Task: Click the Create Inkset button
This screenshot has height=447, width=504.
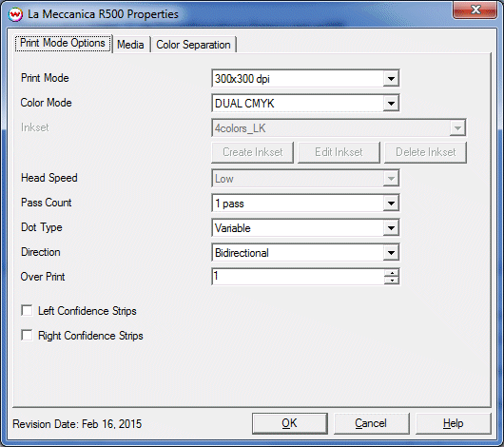Action: (253, 152)
